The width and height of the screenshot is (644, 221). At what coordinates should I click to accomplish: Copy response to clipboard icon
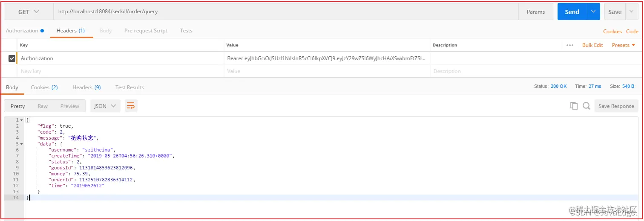(574, 106)
